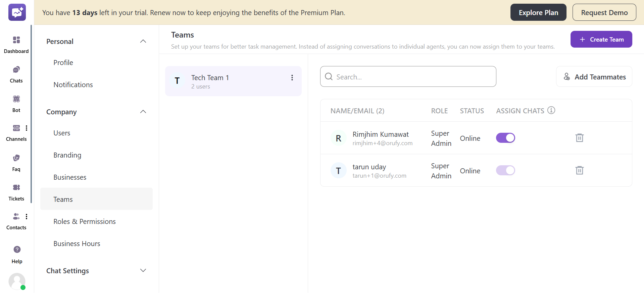Toggle assign chats for Rimjhim Kumawat
Image resolution: width=644 pixels, height=294 pixels.
pyautogui.click(x=505, y=138)
